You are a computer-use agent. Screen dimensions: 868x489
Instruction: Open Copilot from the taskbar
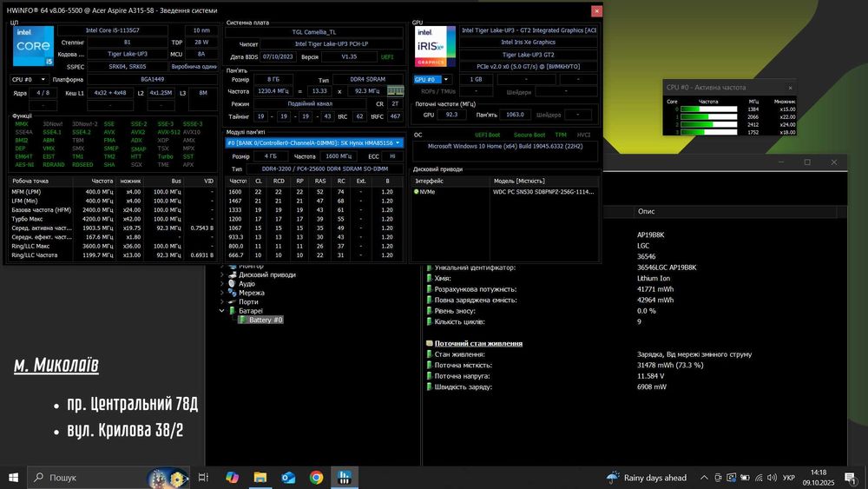[x=232, y=477]
